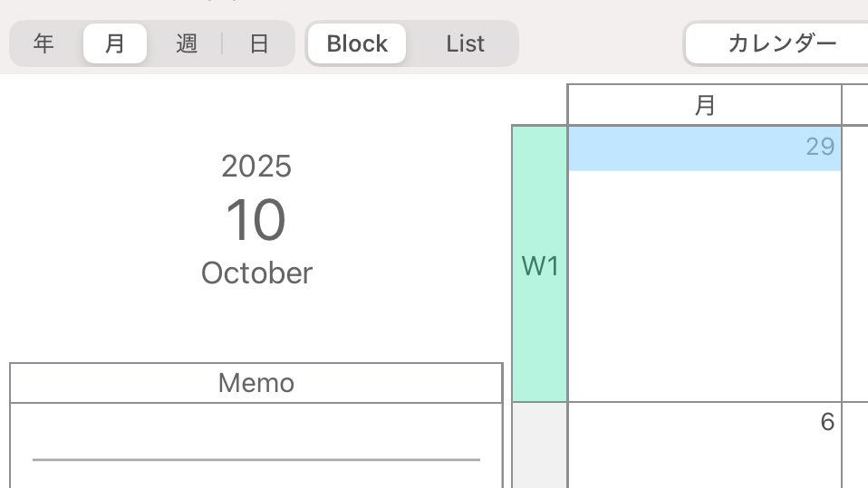Click the 月 weekday column header
Viewport: 868px width, 488px height.
704,105
